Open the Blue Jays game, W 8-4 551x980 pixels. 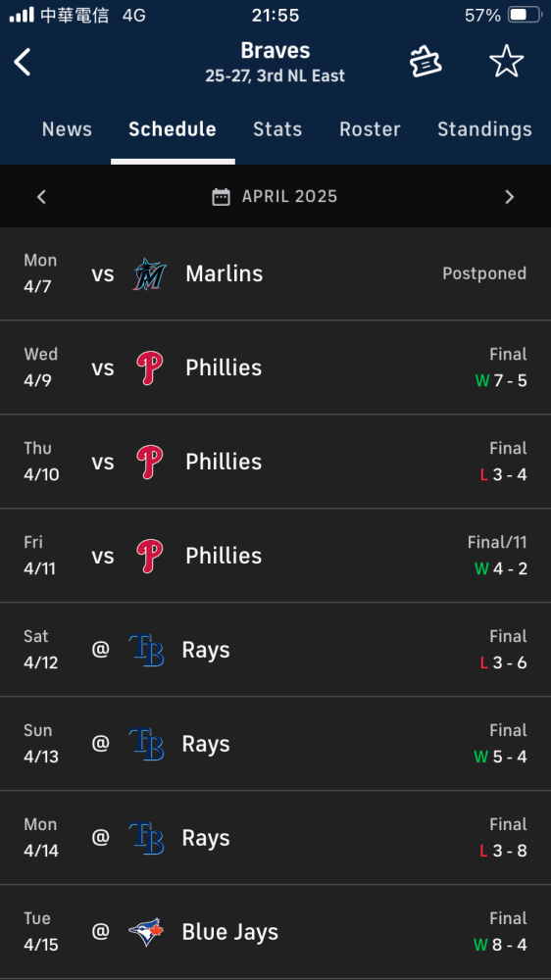[275, 932]
